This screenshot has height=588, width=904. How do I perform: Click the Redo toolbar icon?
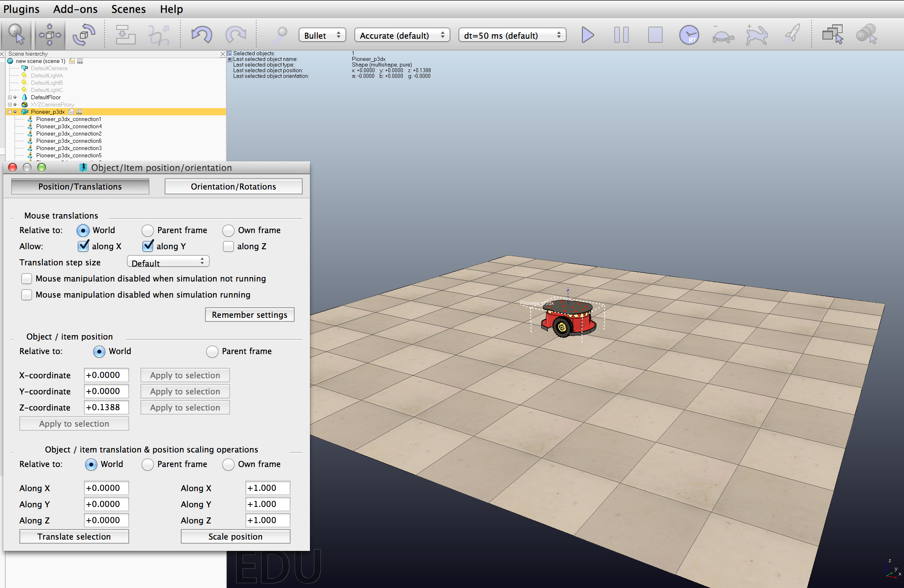[236, 35]
